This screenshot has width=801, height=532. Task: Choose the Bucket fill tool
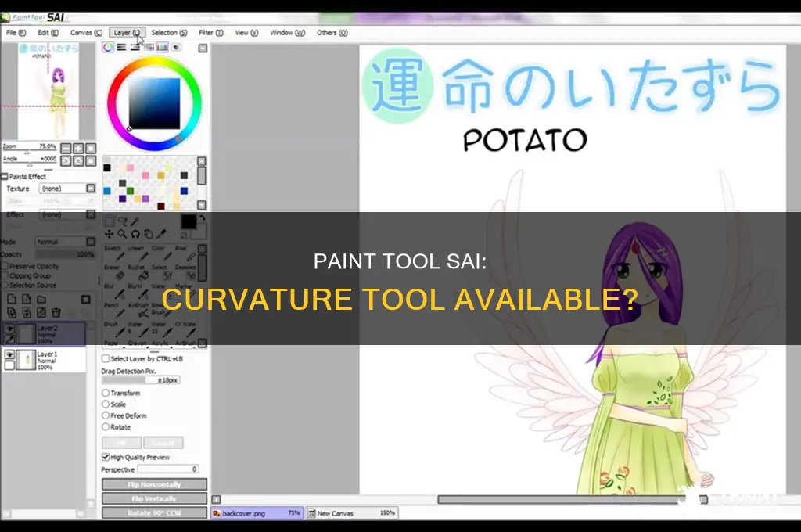[x=137, y=273]
